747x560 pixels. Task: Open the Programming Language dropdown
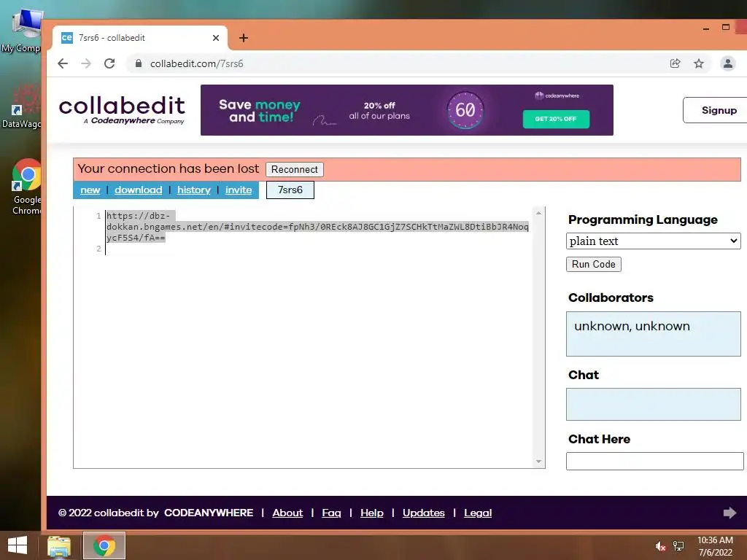(x=653, y=241)
